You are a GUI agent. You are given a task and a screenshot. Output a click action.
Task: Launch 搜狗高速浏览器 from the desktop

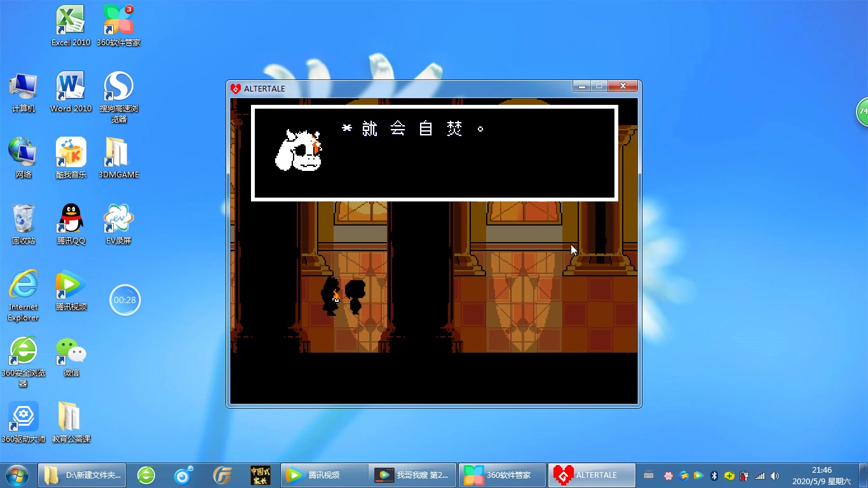click(119, 97)
